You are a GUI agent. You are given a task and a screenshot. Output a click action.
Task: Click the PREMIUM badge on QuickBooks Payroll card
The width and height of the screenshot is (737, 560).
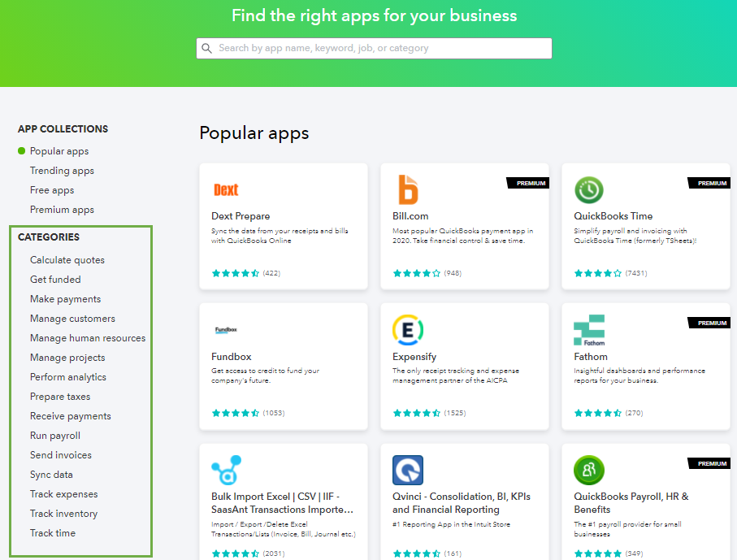[x=709, y=463]
